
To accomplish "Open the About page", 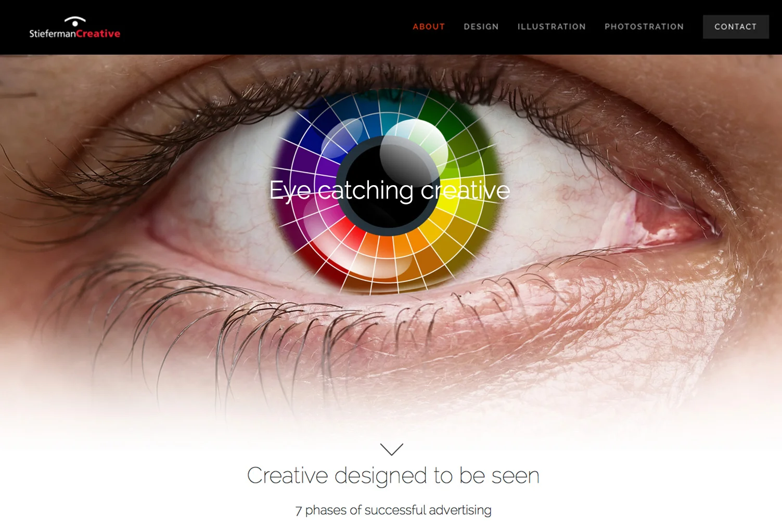I will [429, 27].
